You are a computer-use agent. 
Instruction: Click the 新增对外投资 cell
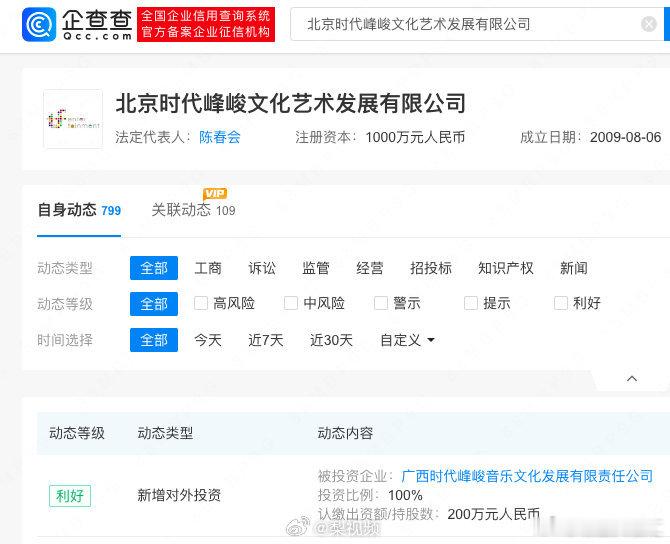pyautogui.click(x=179, y=495)
